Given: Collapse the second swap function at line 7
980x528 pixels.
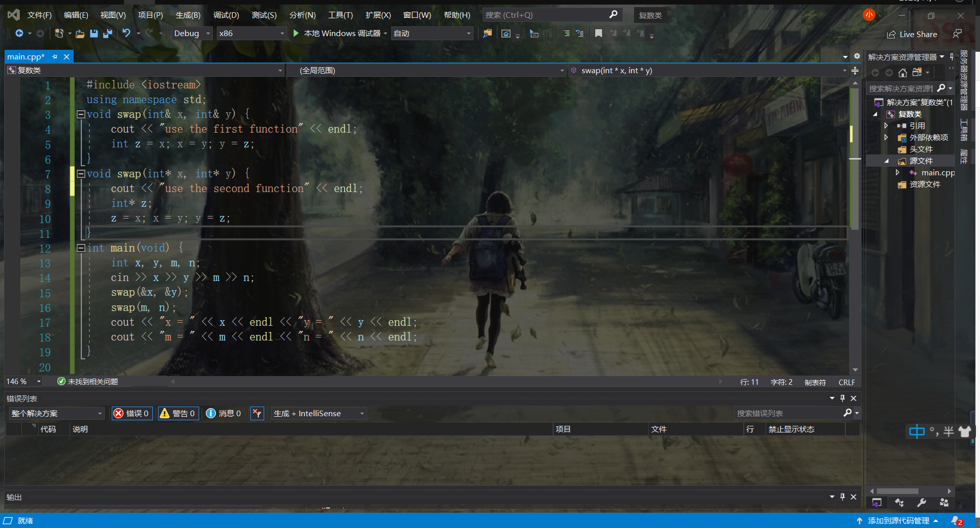Looking at the screenshot, I should 81,174.
